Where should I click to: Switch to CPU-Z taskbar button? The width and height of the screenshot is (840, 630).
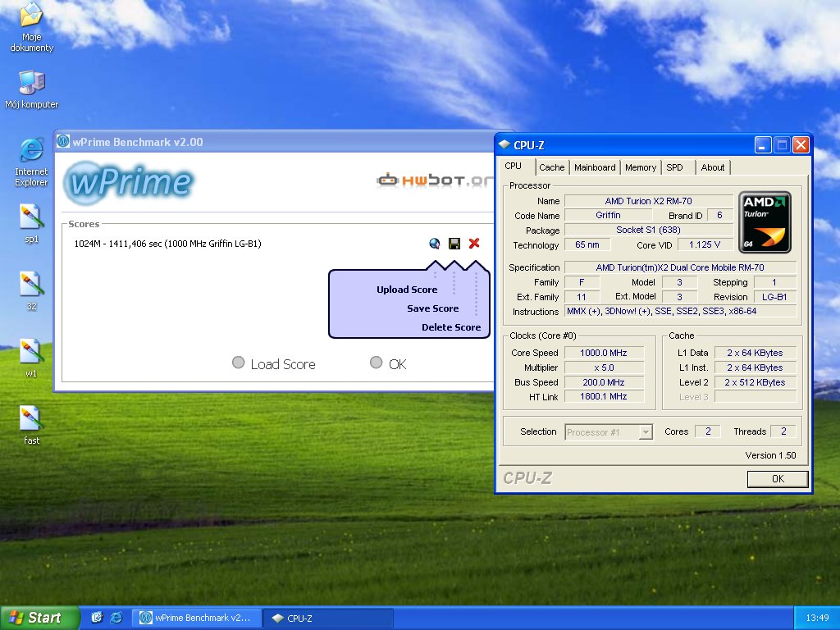(328, 618)
